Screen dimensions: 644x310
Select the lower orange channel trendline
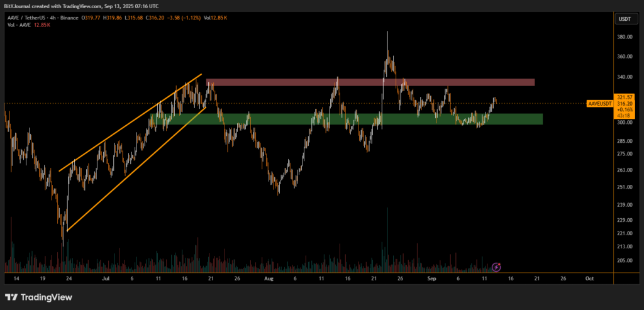[x=135, y=169]
